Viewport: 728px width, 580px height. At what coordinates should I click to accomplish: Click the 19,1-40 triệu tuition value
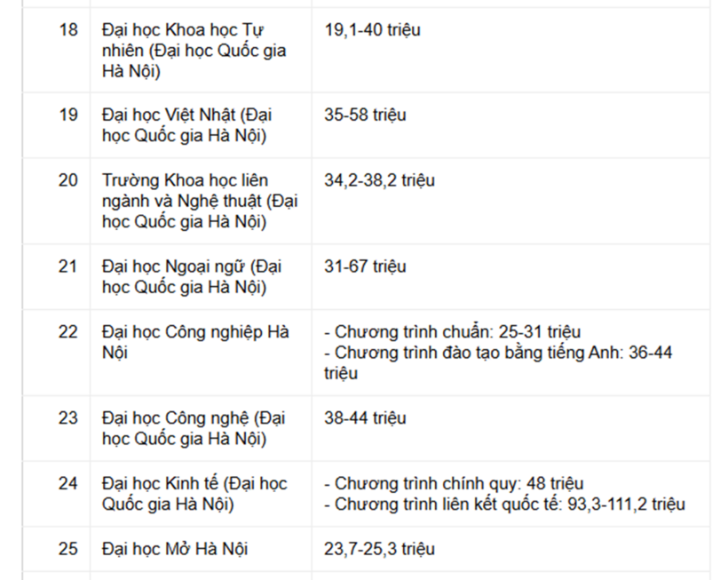click(372, 30)
